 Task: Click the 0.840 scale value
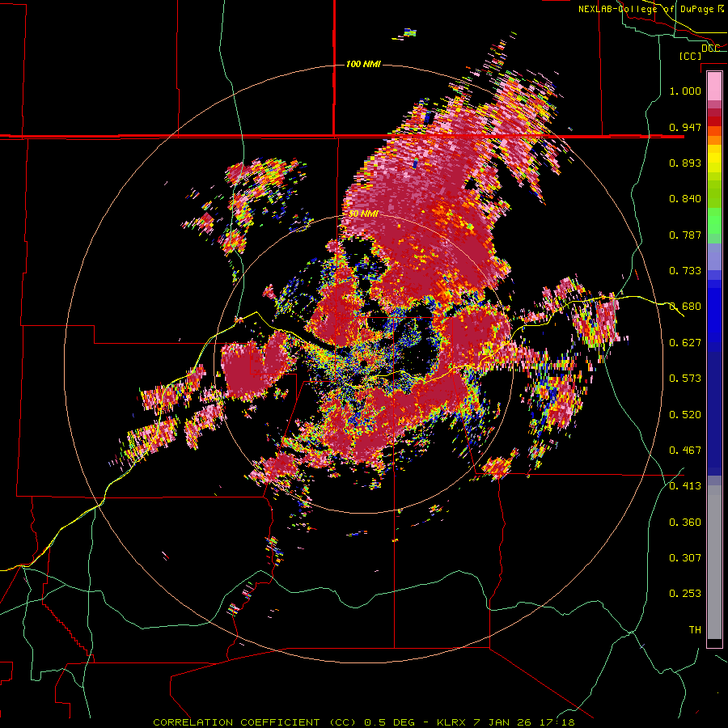[685, 199]
